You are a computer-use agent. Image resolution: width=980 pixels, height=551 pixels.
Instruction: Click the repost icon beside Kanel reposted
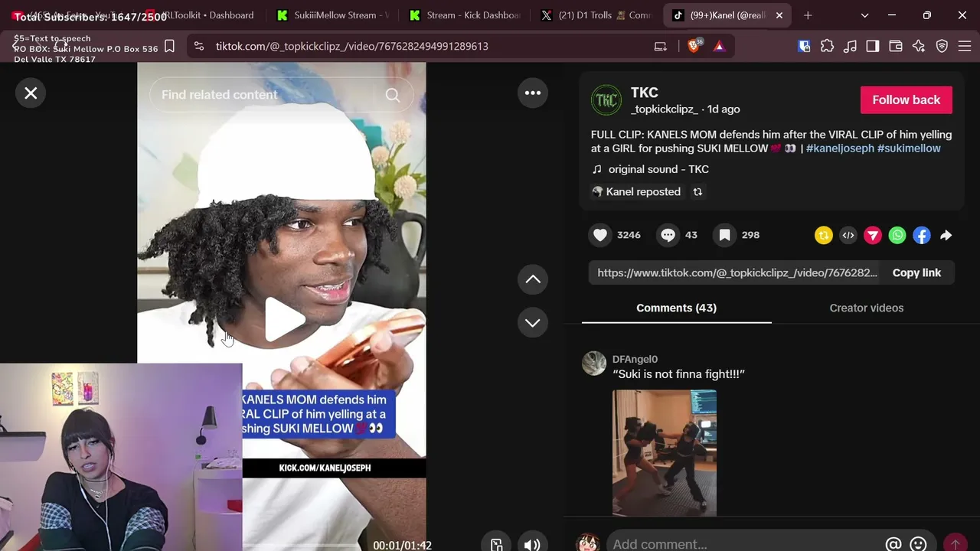pyautogui.click(x=697, y=192)
